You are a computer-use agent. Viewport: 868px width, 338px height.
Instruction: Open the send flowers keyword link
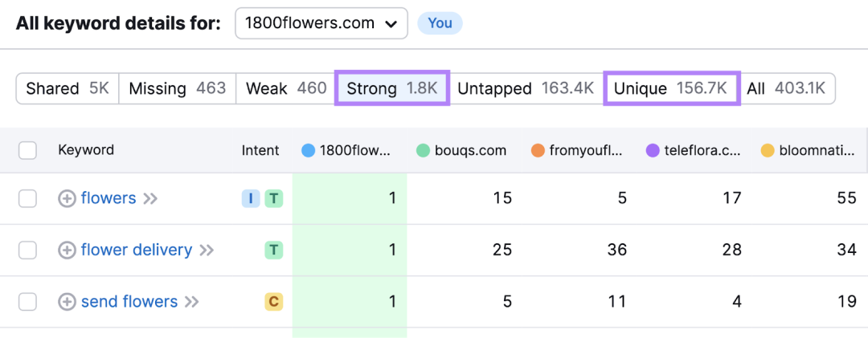click(129, 302)
